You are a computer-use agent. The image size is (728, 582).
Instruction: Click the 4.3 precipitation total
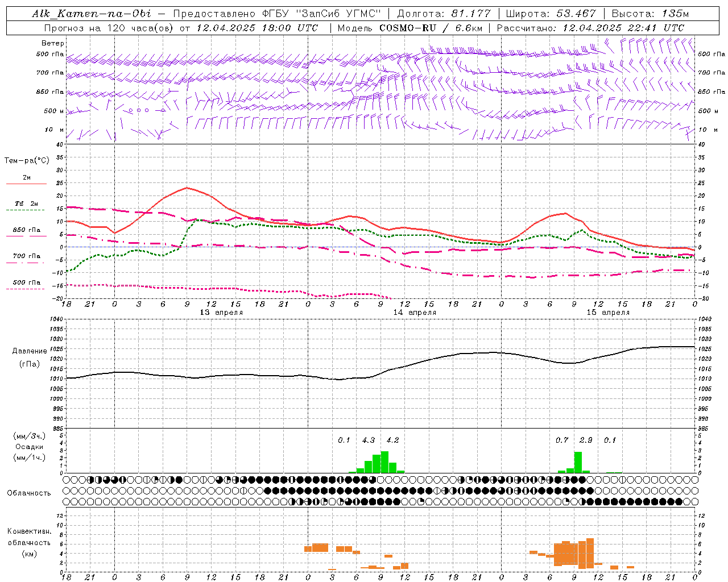pos(369,440)
